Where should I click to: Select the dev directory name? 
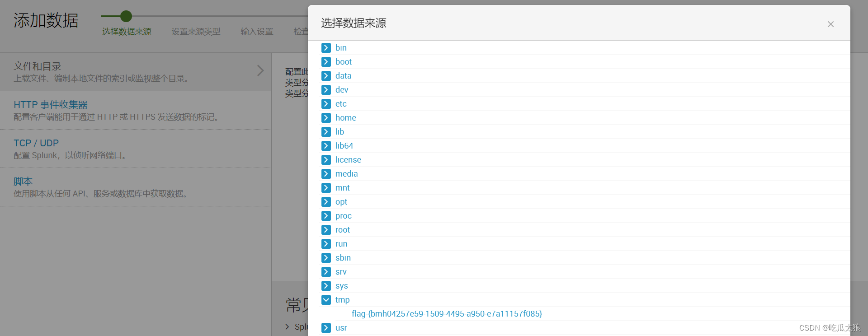coord(342,90)
